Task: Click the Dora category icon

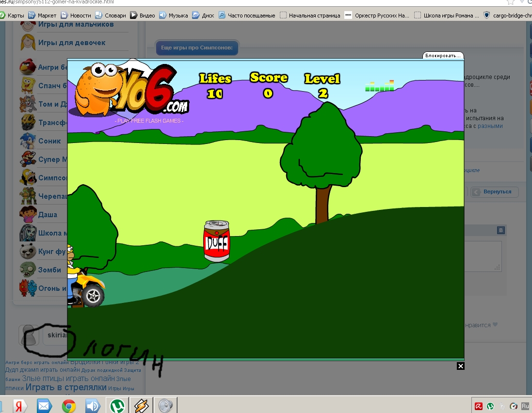Action: click(28, 214)
